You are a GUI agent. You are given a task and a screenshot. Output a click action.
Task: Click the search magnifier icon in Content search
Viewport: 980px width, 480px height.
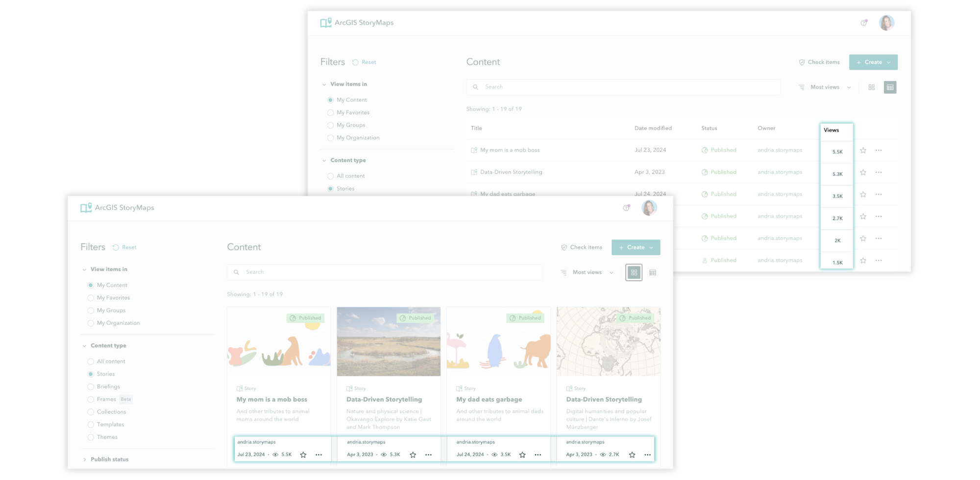237,272
